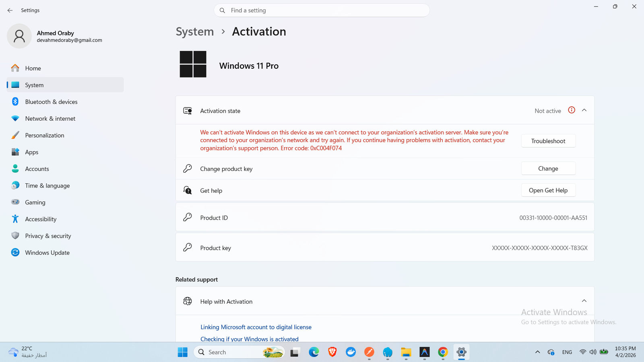The image size is (644, 362).
Task: Click the System breadcrumb link
Action: (x=195, y=31)
